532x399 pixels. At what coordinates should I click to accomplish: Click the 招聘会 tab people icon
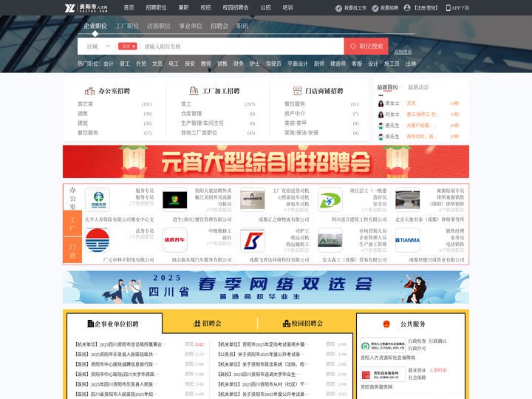click(x=197, y=324)
